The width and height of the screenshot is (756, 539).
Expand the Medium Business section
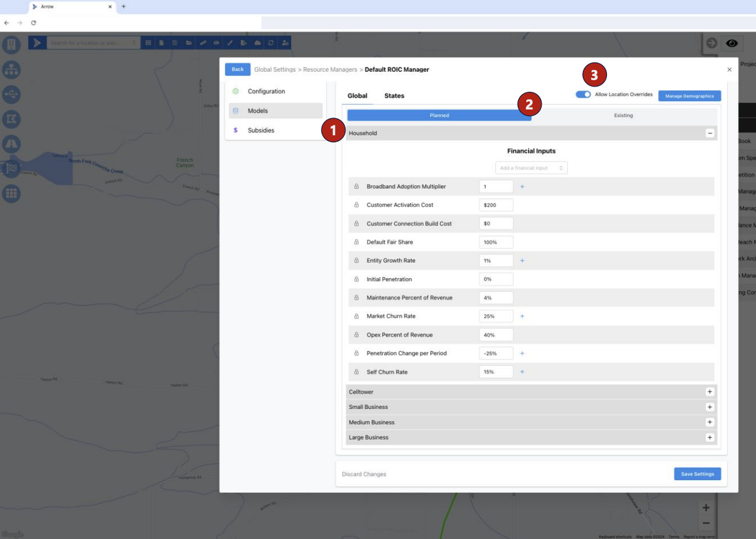(709, 422)
